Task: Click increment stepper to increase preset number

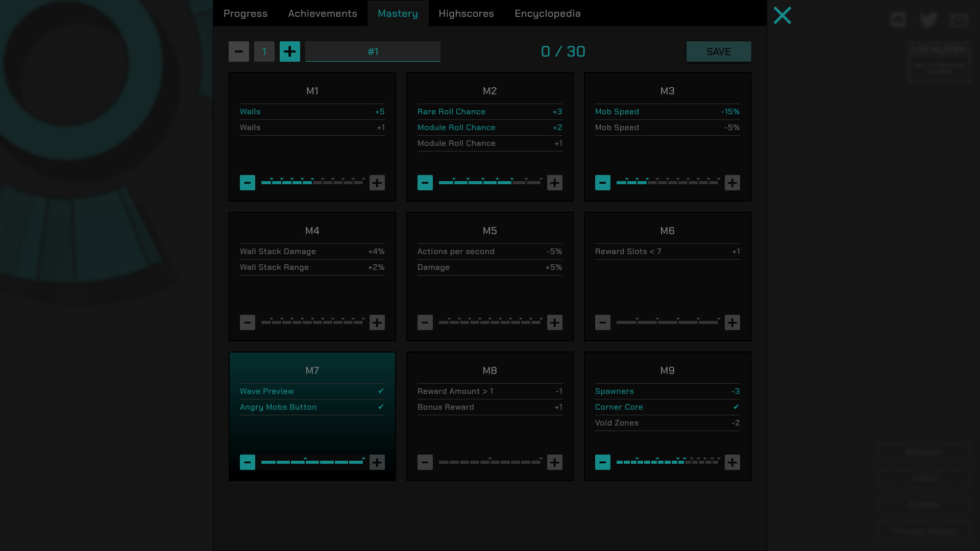Action: click(290, 51)
